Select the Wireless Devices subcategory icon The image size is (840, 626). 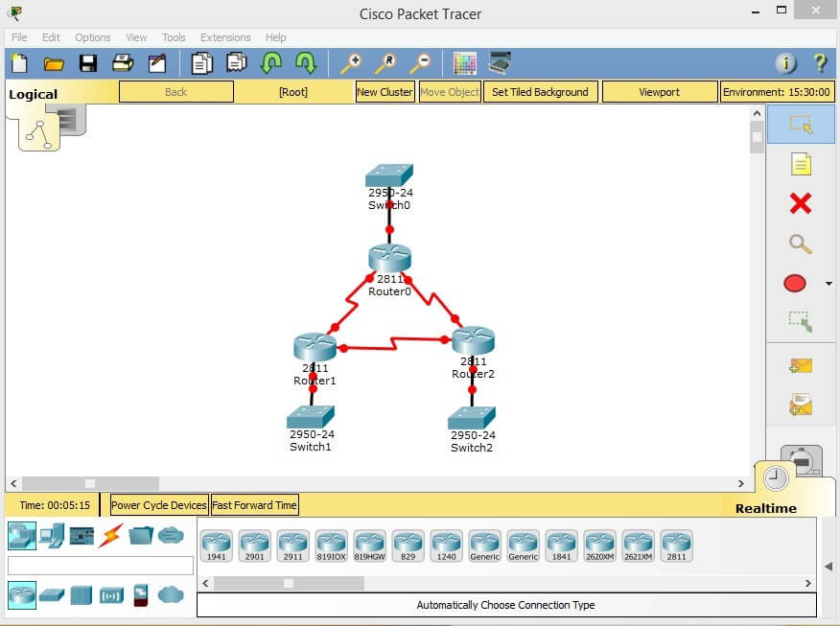pyautogui.click(x=111, y=595)
